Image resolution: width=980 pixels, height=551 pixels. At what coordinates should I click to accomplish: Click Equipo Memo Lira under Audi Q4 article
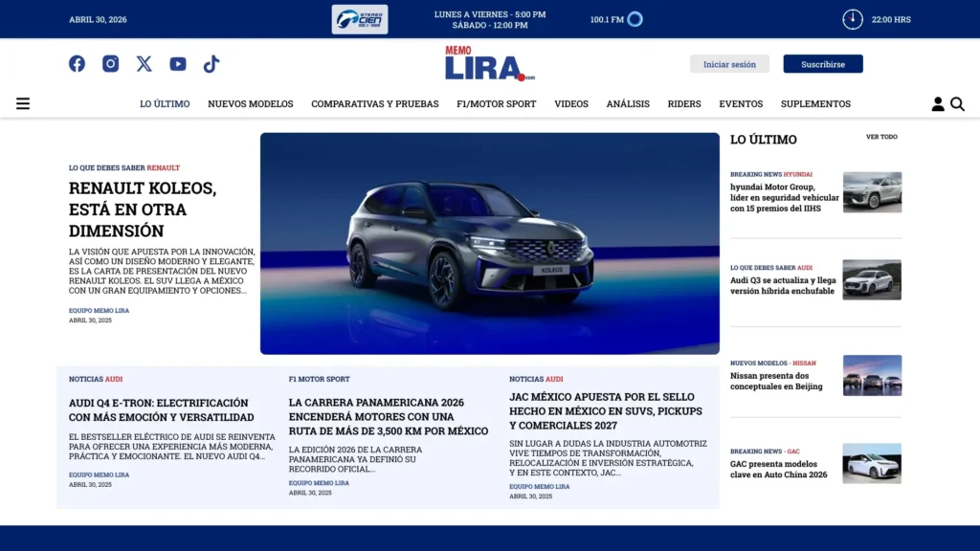(99, 474)
